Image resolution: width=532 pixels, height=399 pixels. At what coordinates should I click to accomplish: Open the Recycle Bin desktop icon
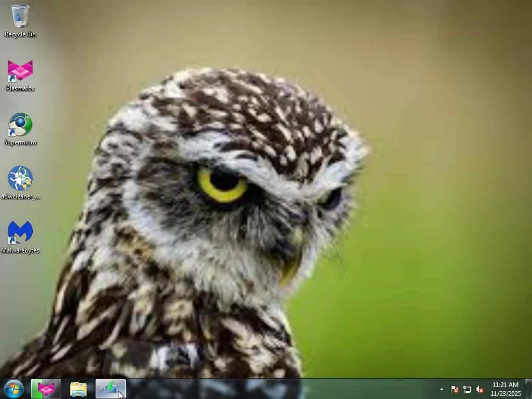[20, 21]
